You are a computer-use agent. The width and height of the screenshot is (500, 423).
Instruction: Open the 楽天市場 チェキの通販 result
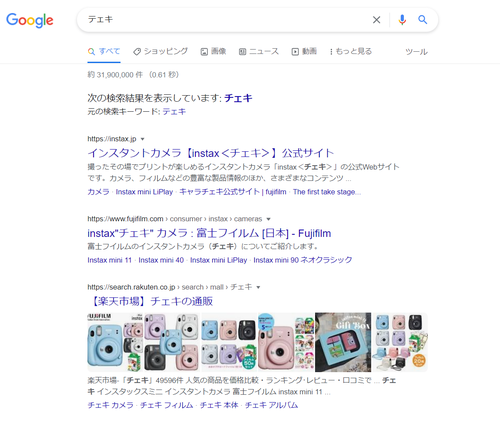tap(150, 301)
